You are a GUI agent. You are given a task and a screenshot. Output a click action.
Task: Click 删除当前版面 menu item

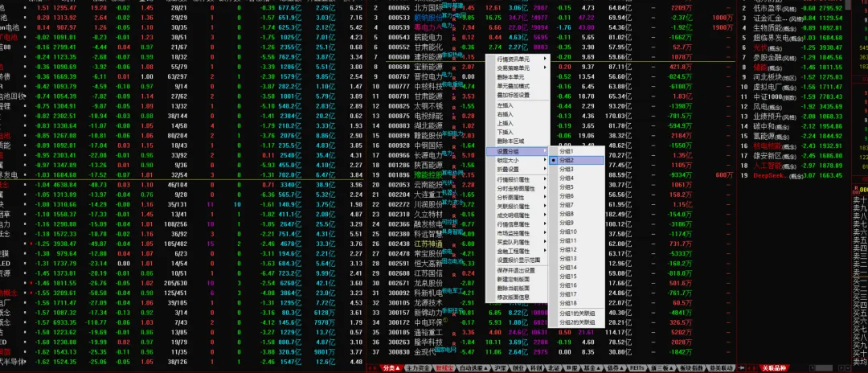(518, 288)
